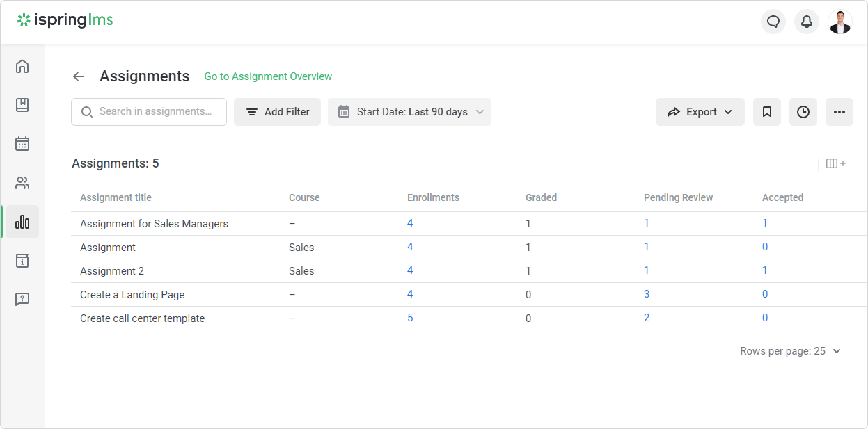
Task: Open the Pending Review count for Create a Landing Page
Action: click(x=646, y=294)
